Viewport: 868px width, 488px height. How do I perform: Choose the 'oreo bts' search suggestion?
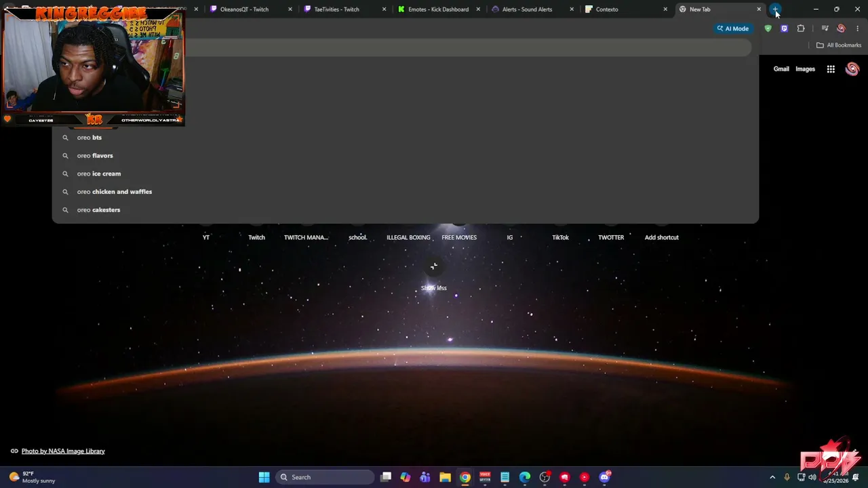[x=405, y=138]
